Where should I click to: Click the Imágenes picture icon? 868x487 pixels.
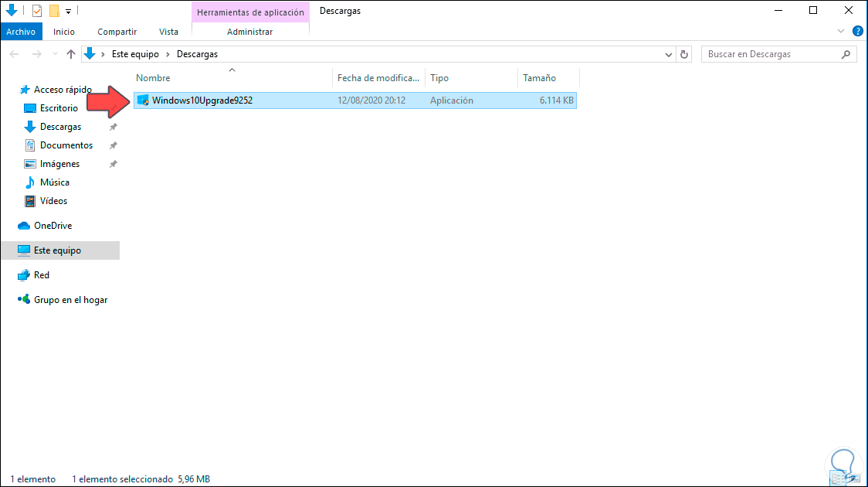pos(30,164)
